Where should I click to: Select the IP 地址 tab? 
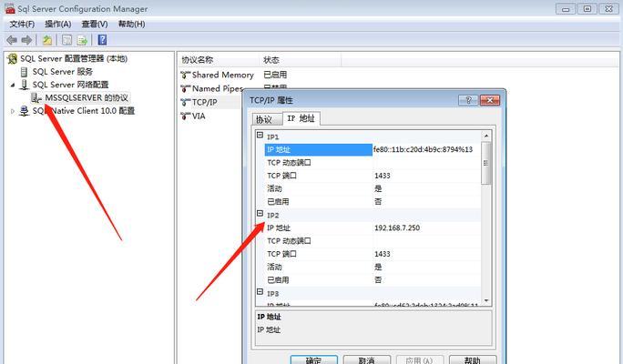pyautogui.click(x=301, y=118)
